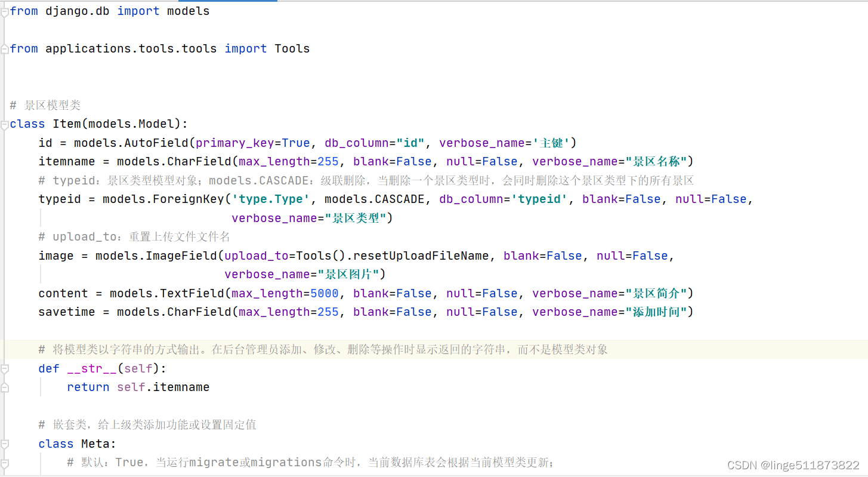Click the "景区图片" verbose name string
868x477 pixels.
(348, 275)
